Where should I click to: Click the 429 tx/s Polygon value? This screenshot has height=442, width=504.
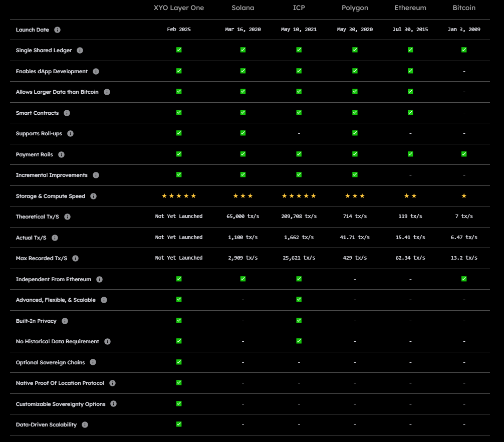[355, 258]
